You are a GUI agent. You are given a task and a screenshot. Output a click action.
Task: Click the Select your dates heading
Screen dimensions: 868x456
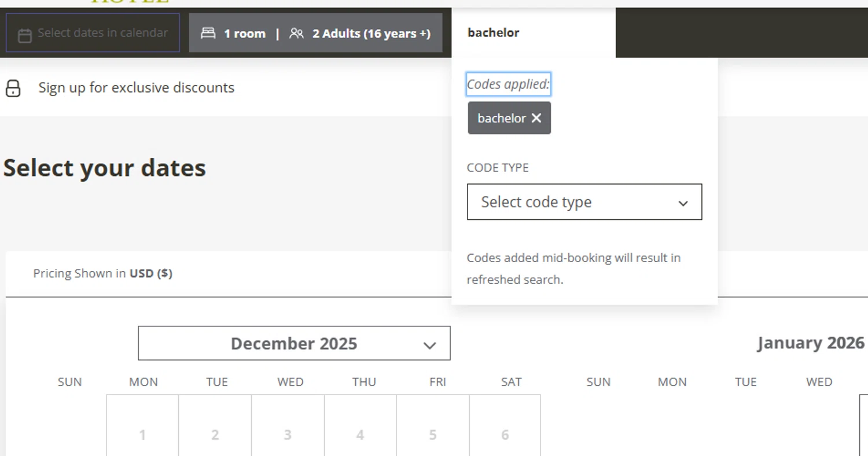[105, 168]
